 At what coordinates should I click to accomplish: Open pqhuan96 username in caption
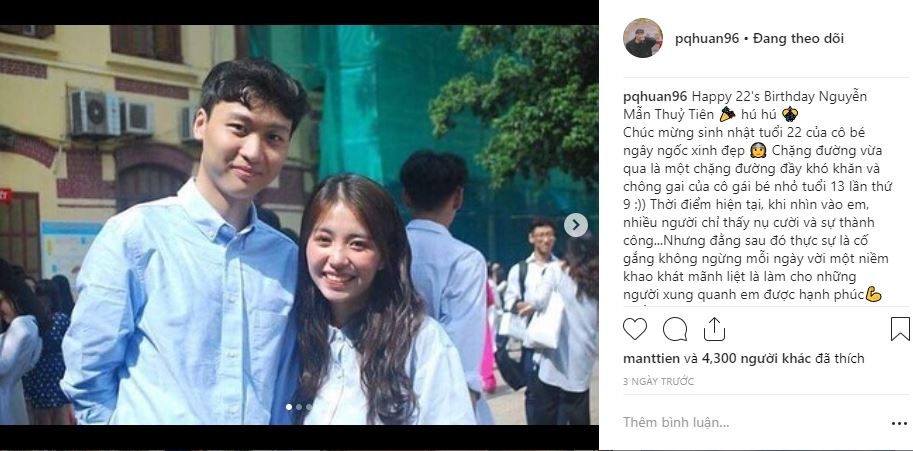click(655, 96)
